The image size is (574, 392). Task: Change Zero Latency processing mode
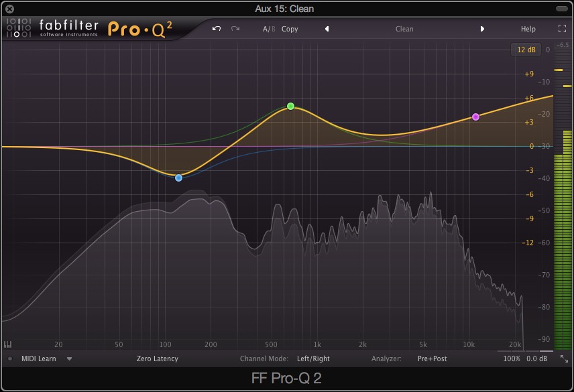(x=158, y=358)
